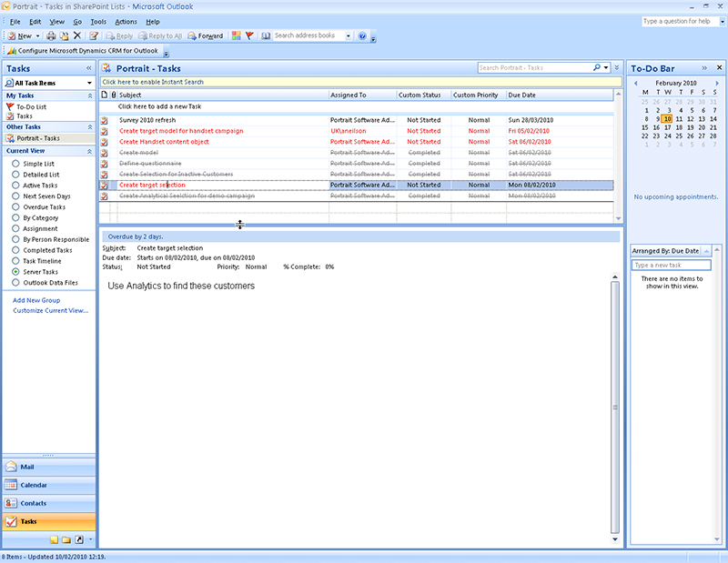Viewport: 728px width, 563px height.
Task: Open the File menu
Action: [x=15, y=22]
